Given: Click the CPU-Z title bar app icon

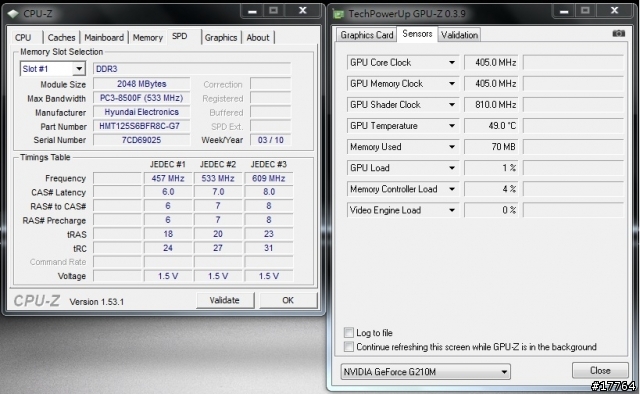Looking at the screenshot, I should pos(13,13).
